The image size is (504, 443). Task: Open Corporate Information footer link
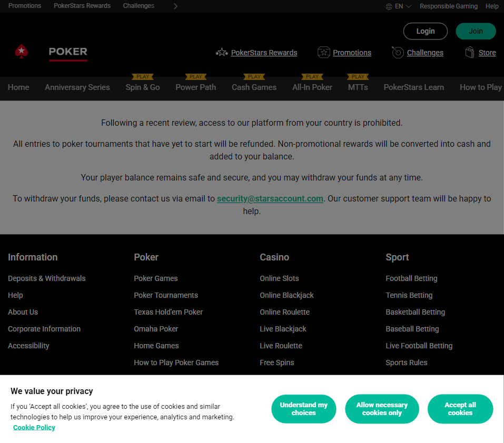point(44,329)
